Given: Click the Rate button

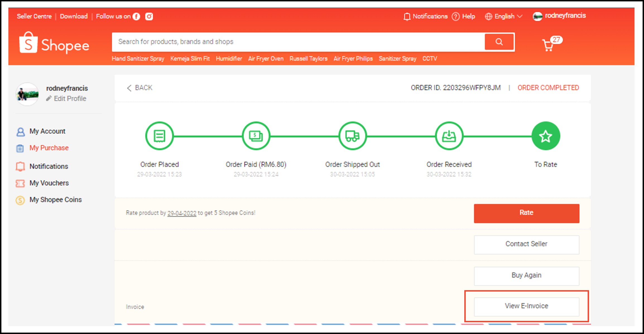Looking at the screenshot, I should [526, 213].
